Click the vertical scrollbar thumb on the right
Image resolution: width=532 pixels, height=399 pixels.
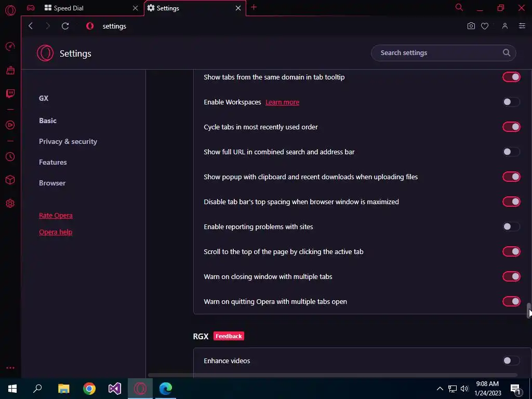[529, 311]
